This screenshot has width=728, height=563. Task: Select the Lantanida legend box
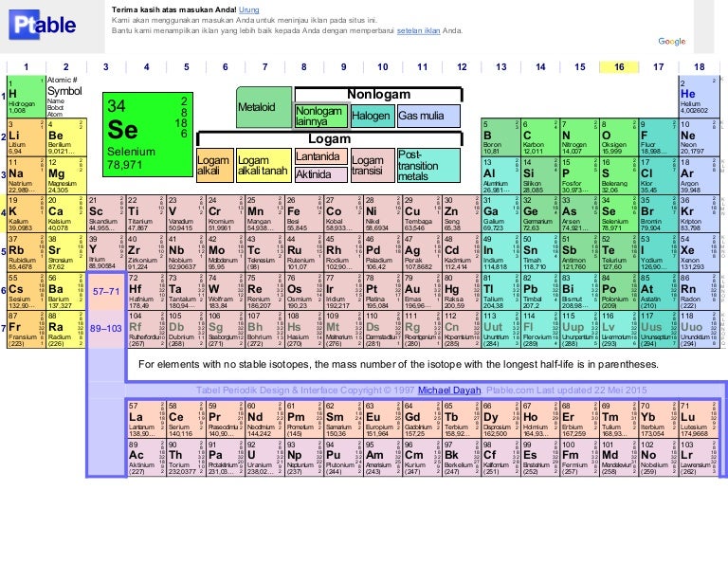[x=320, y=156]
